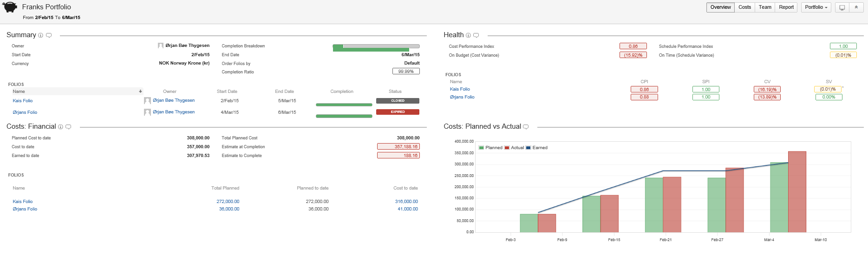Open Kais Folio owner Ørjan Bøe Thygesen link
868x256 pixels.
(x=174, y=100)
